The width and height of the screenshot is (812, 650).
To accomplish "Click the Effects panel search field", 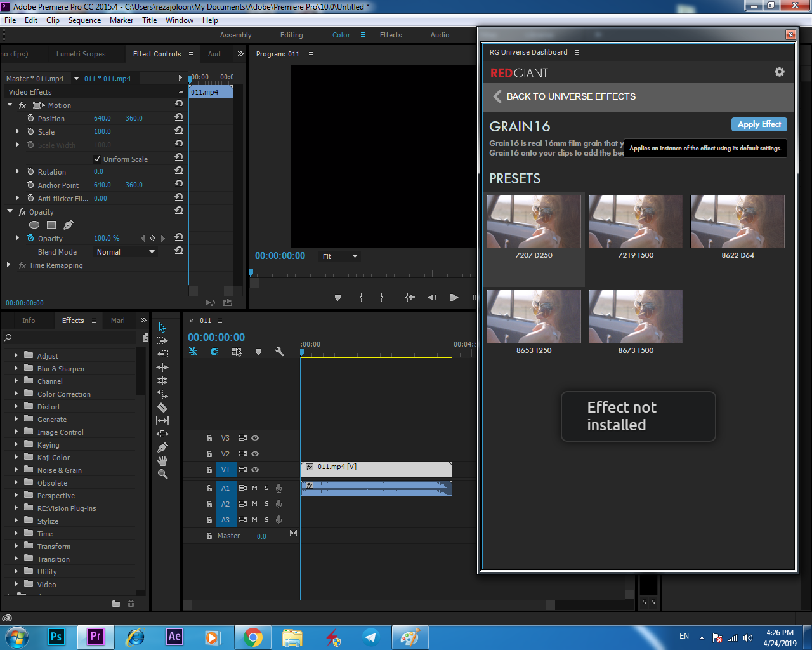I will coord(71,338).
